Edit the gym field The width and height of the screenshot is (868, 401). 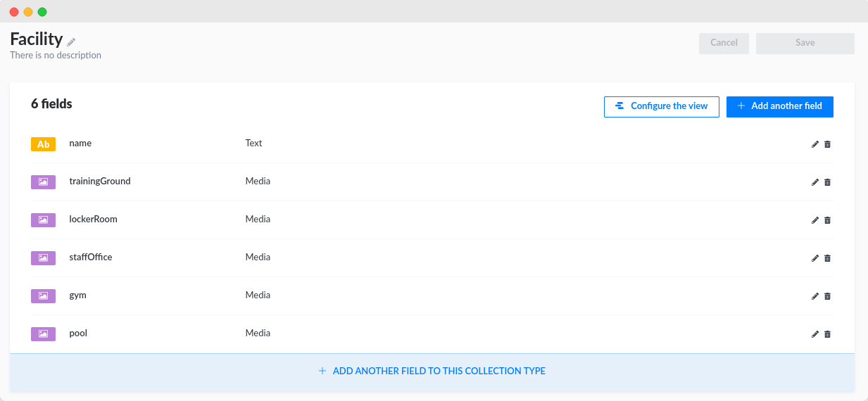click(x=815, y=296)
